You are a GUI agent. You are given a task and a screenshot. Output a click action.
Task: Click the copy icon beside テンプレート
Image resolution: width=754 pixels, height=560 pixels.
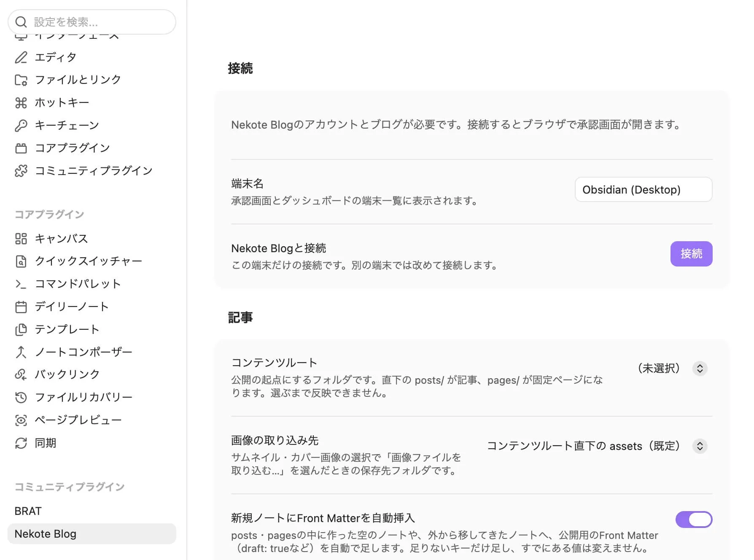pos(21,329)
